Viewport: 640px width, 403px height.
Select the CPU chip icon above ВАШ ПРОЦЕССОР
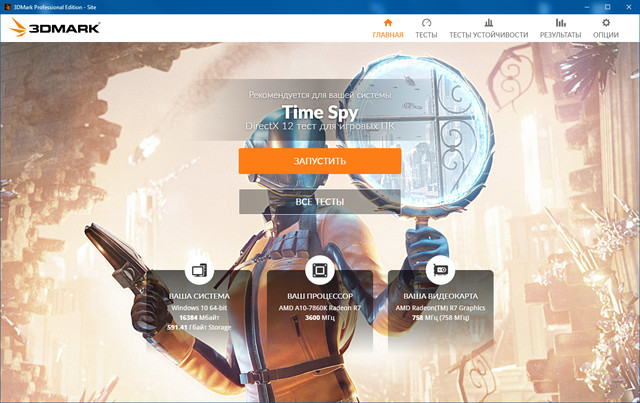319,270
